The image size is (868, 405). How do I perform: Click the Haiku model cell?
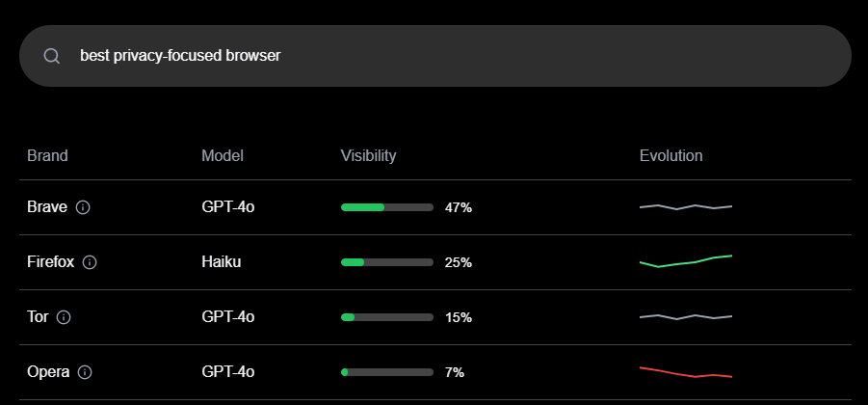(221, 262)
